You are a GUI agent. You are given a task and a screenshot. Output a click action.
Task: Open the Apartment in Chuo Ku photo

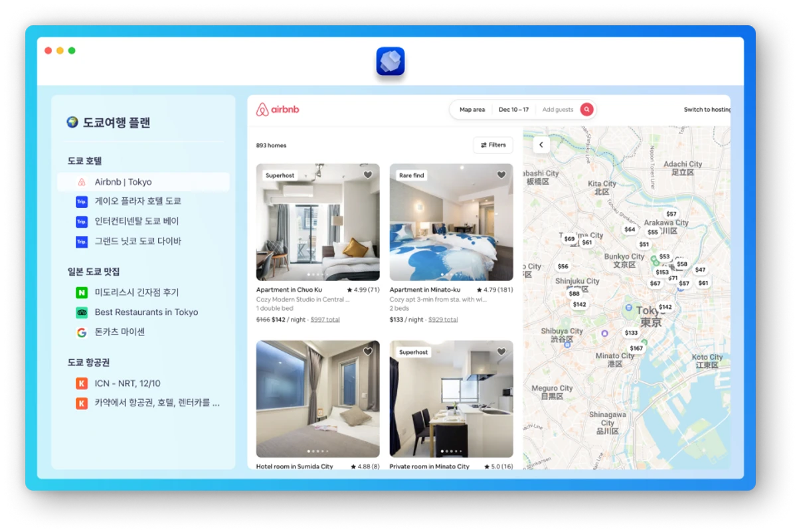coord(318,222)
